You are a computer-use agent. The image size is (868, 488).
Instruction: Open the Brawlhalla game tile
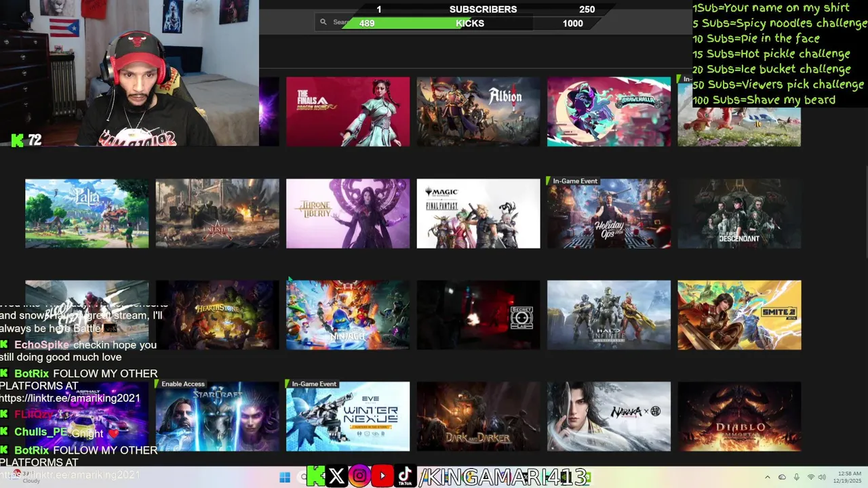(x=609, y=111)
